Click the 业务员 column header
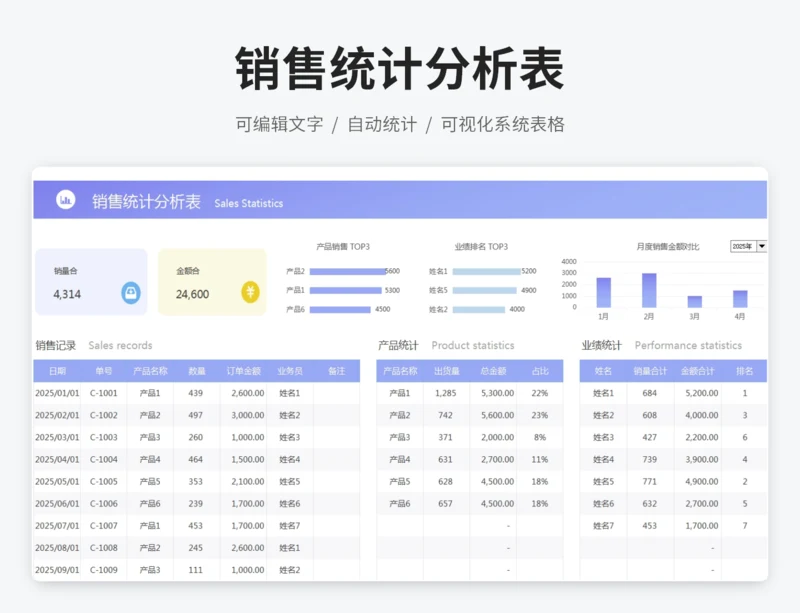 pos(290,371)
